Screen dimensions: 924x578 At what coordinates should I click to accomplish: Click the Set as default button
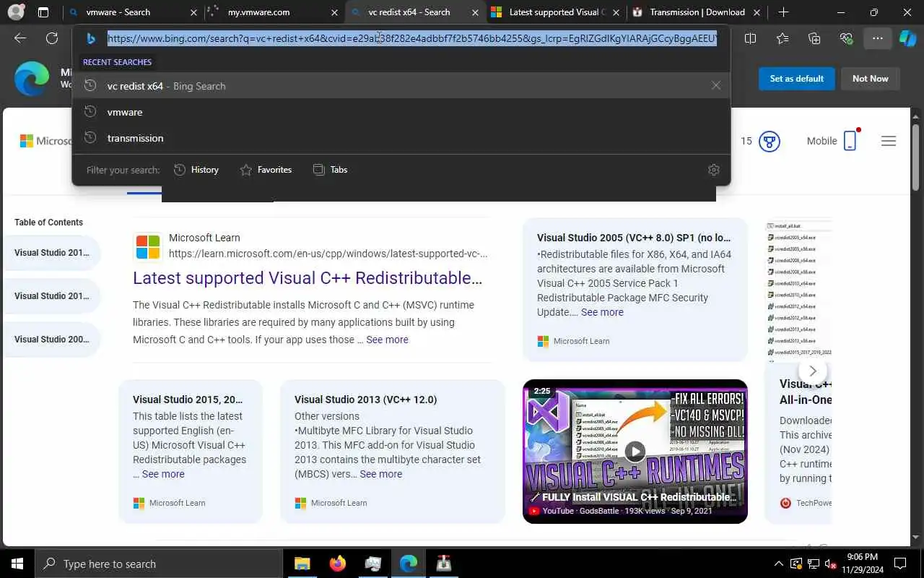(797, 79)
